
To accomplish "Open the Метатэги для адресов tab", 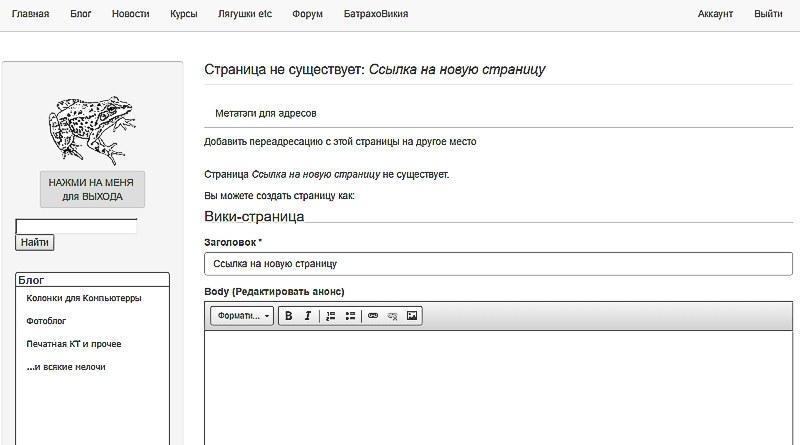I will (266, 113).
